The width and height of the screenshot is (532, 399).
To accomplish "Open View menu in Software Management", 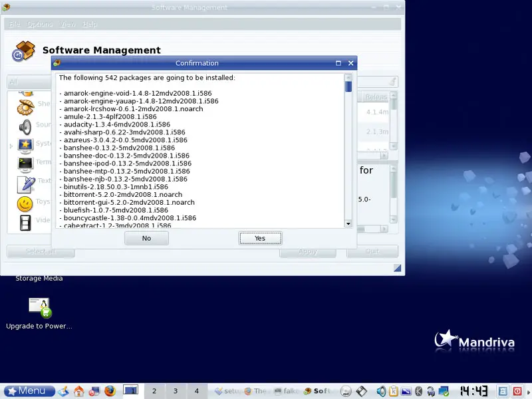I will 68,24.
